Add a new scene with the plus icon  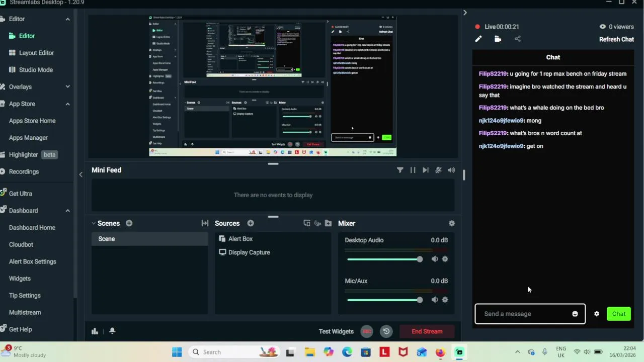point(129,223)
